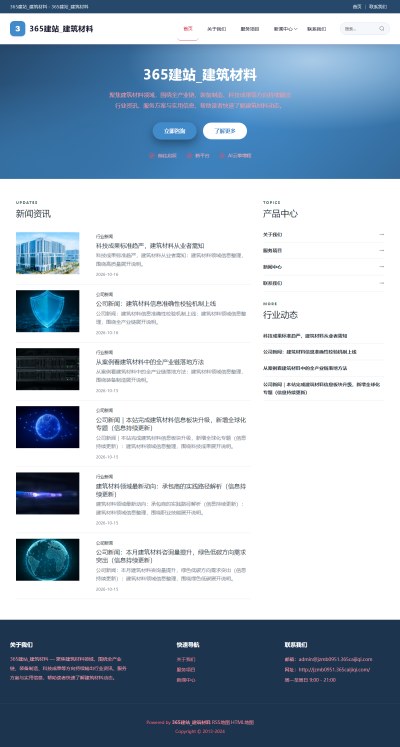The width and height of the screenshot is (400, 747).
Task: Open 关于我们 in main navigation
Action: 216,29
